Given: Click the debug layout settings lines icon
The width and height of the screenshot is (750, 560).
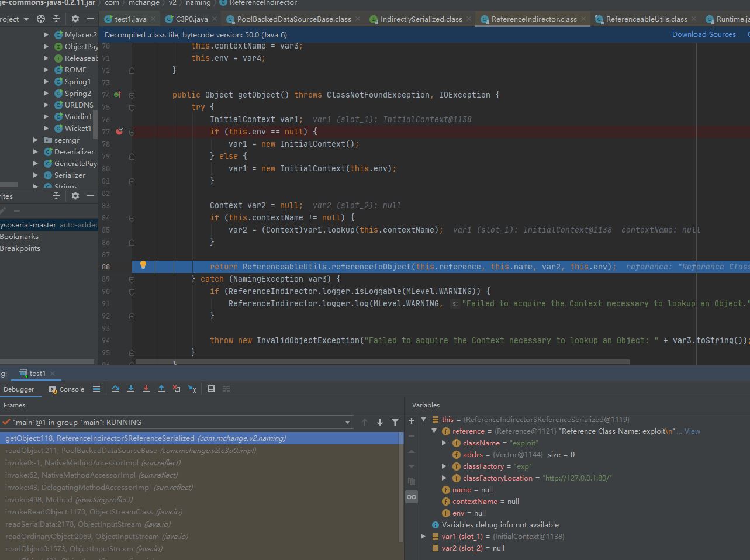Looking at the screenshot, I should point(96,389).
